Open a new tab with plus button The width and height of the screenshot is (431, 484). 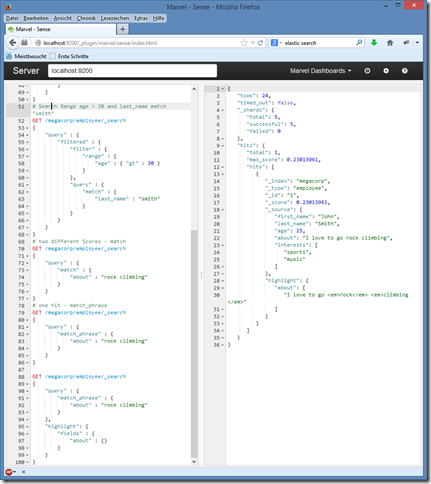click(123, 29)
